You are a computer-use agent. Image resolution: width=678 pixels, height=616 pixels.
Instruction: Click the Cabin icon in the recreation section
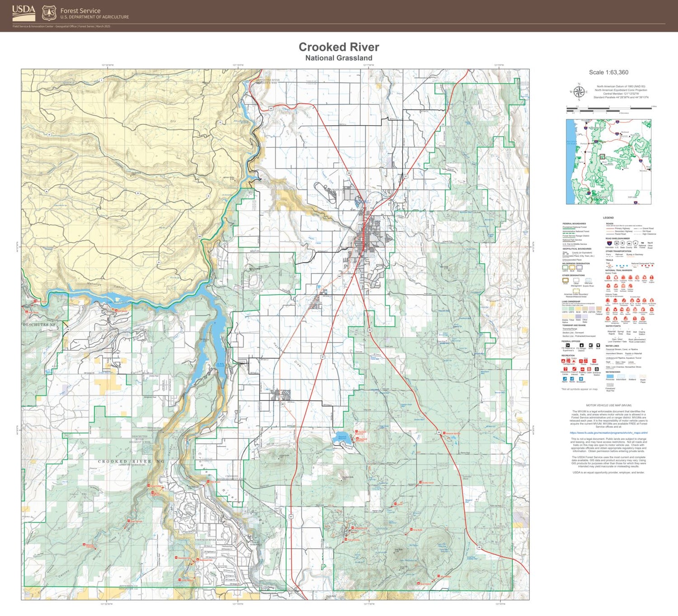[x=589, y=369]
